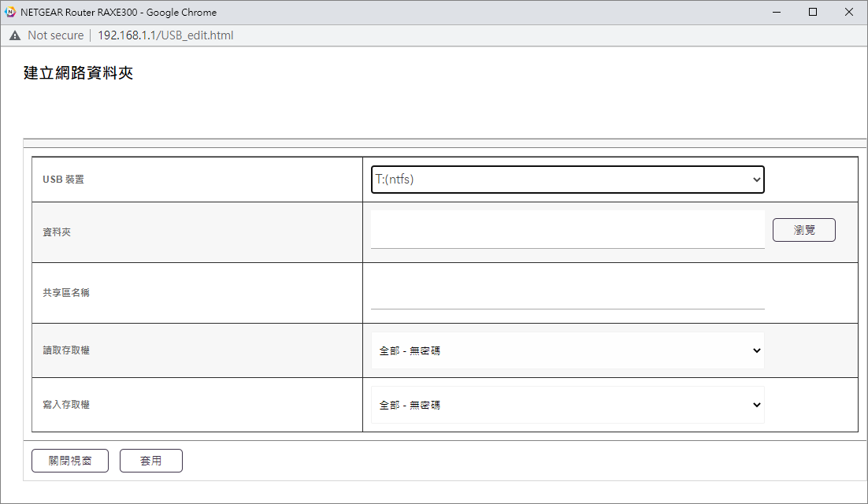Viewport: 868px width, 504px height.
Task: Click the 192.168.1.1/USB_edit.html address text
Action: (165, 35)
